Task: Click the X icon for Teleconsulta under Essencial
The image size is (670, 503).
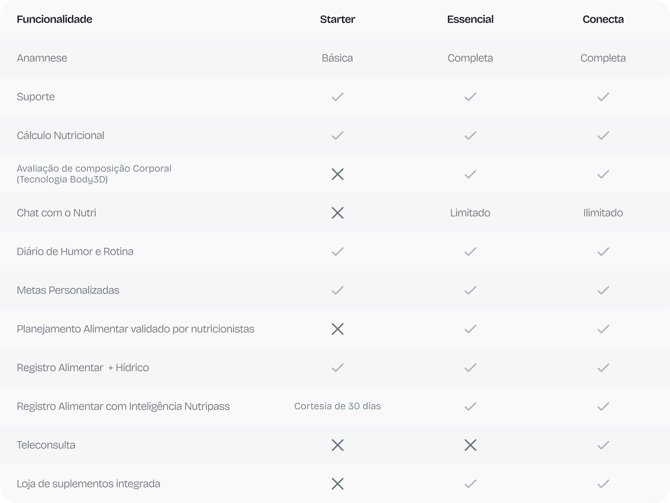Action: click(x=470, y=445)
